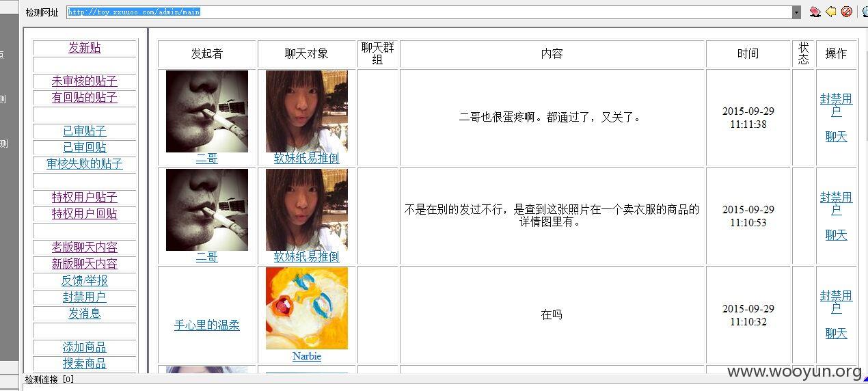The image size is (868, 391).
Task: Click the 状态 column header
Action: [x=803, y=54]
